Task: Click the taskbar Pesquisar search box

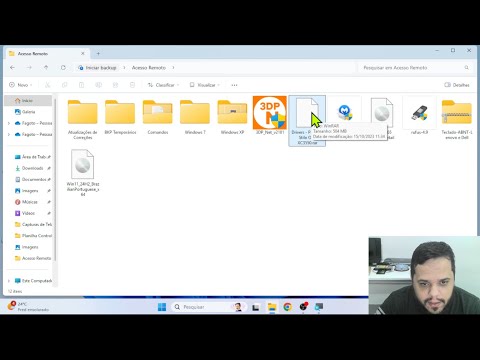Action: coord(209,307)
